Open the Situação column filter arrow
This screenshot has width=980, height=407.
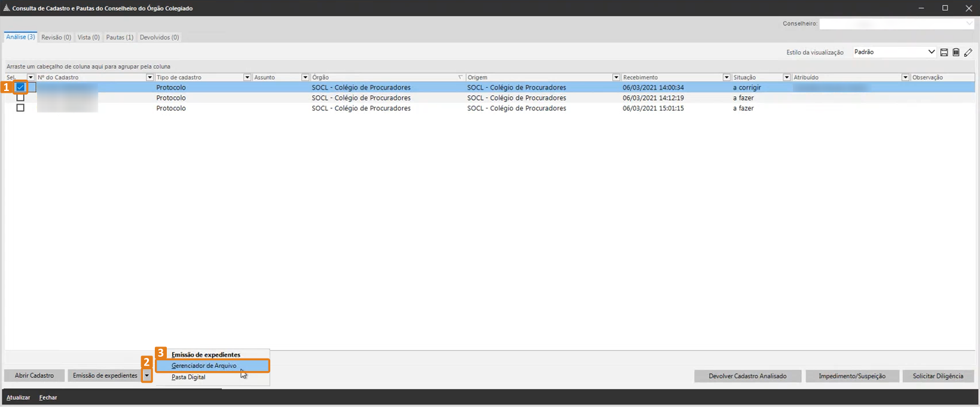pos(787,77)
